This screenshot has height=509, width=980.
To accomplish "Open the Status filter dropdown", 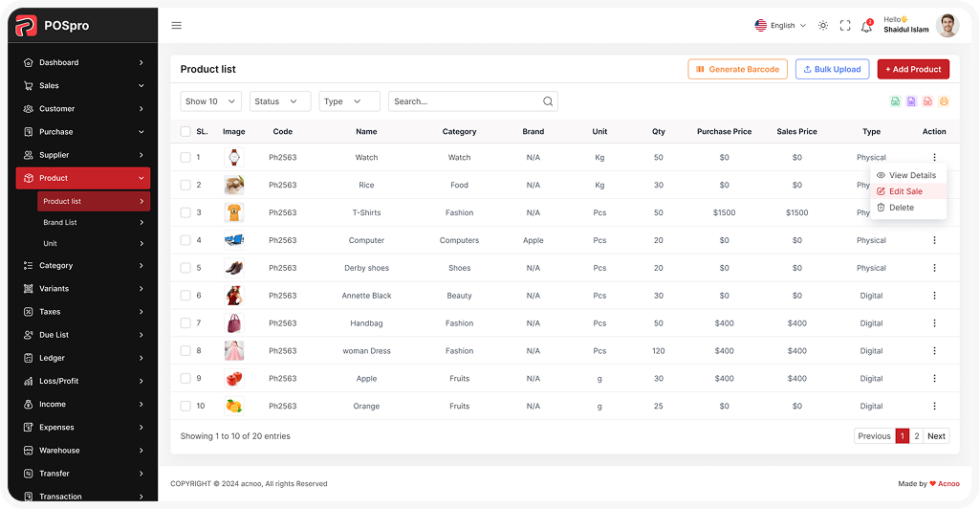I will (280, 101).
